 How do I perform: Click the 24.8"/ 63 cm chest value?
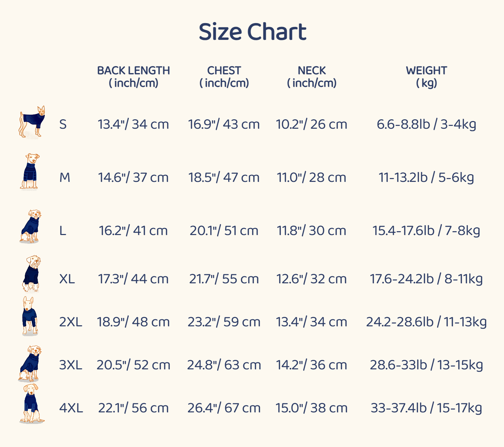coord(224,365)
